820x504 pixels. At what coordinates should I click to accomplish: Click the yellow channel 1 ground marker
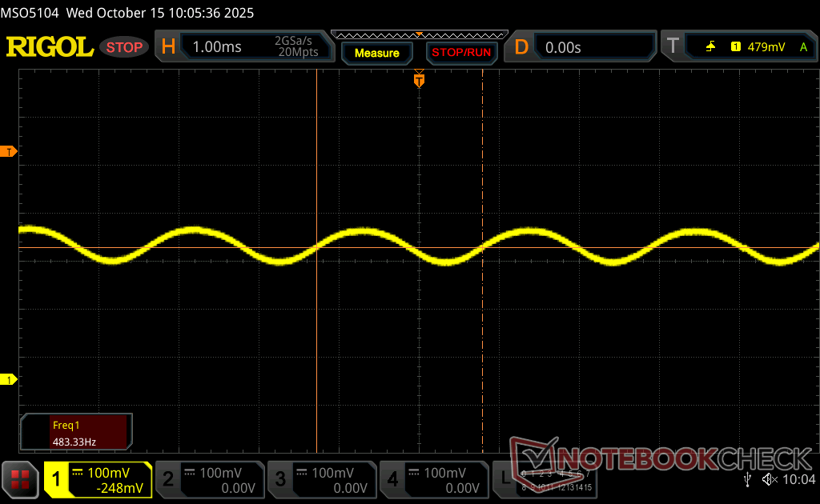[x=10, y=379]
